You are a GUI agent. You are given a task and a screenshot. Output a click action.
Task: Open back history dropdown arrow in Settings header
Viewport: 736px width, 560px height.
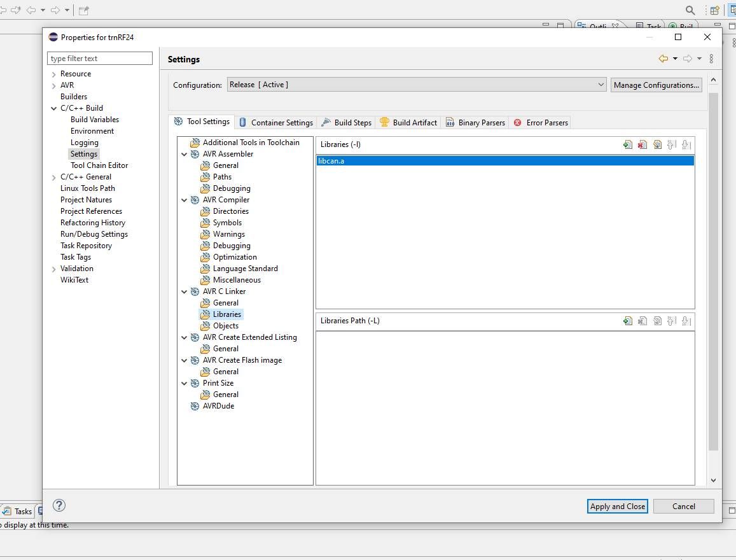(x=675, y=59)
